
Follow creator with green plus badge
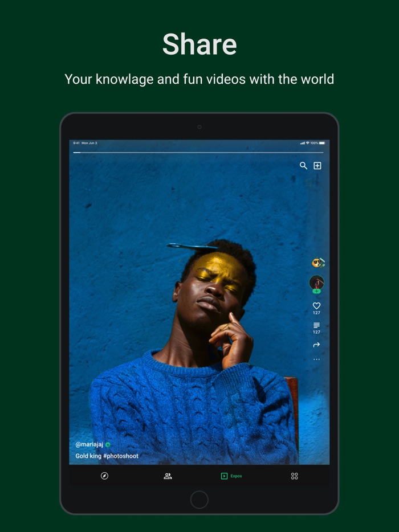tap(316, 292)
